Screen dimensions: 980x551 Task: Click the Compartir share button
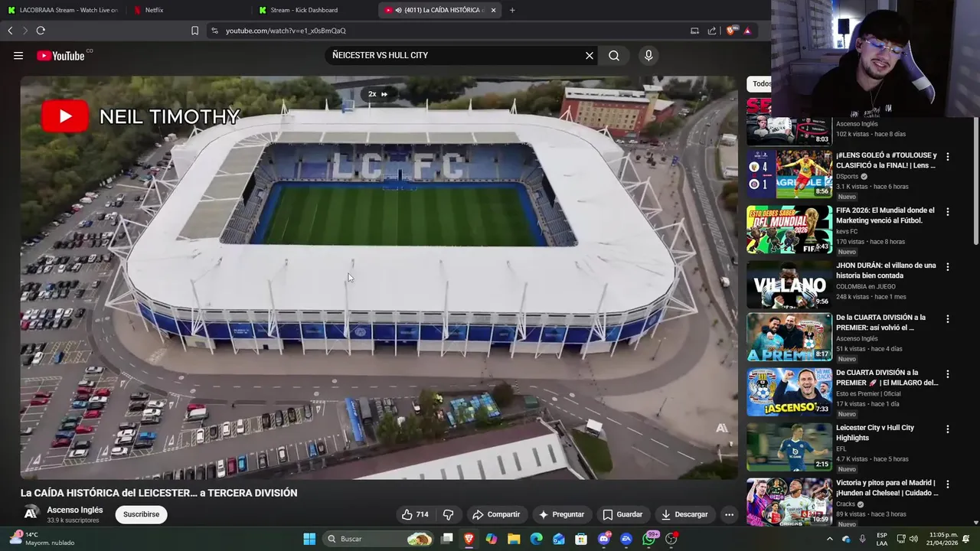tap(496, 514)
